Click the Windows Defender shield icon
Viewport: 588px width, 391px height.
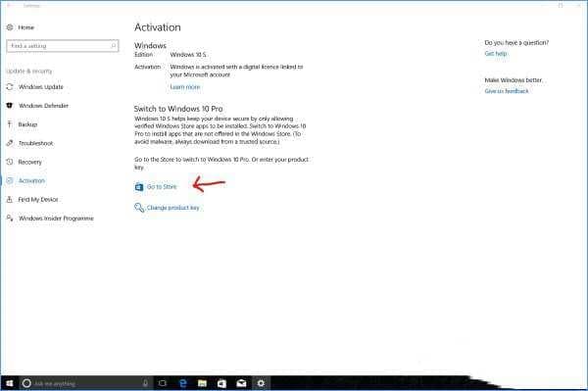coord(10,106)
